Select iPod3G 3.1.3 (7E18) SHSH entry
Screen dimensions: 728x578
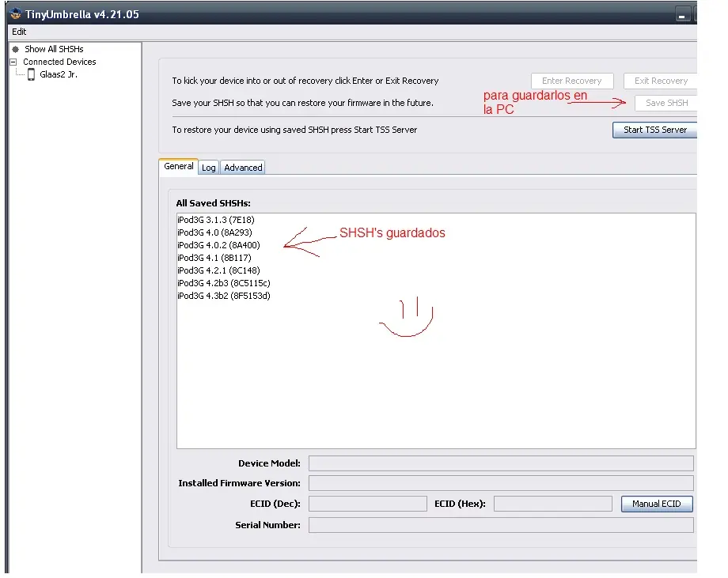[x=216, y=220]
